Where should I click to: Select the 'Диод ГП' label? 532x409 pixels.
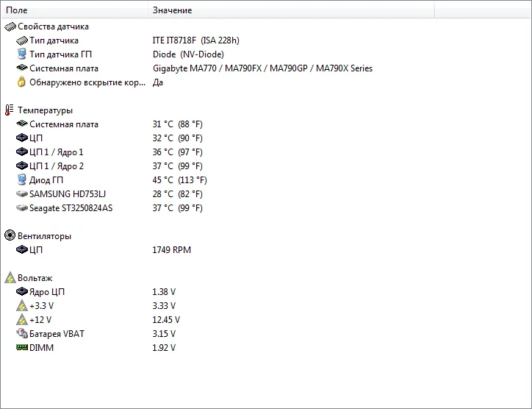coord(46,180)
